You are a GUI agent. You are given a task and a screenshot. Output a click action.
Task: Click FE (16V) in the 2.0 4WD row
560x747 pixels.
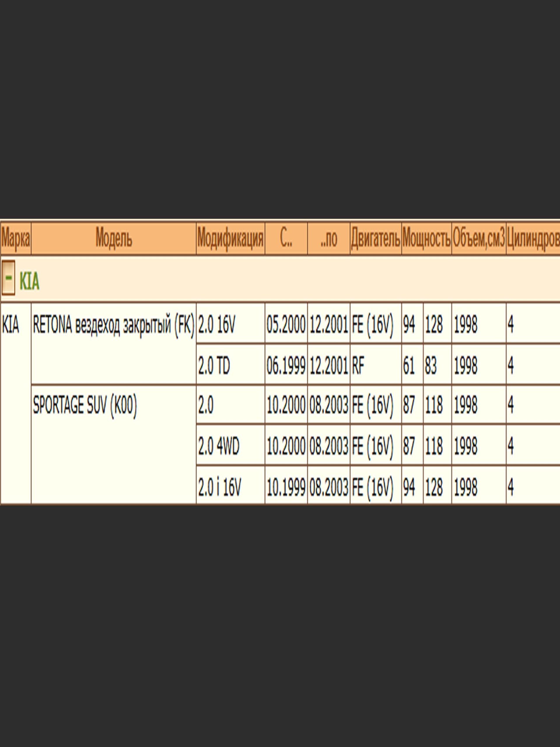(376, 445)
